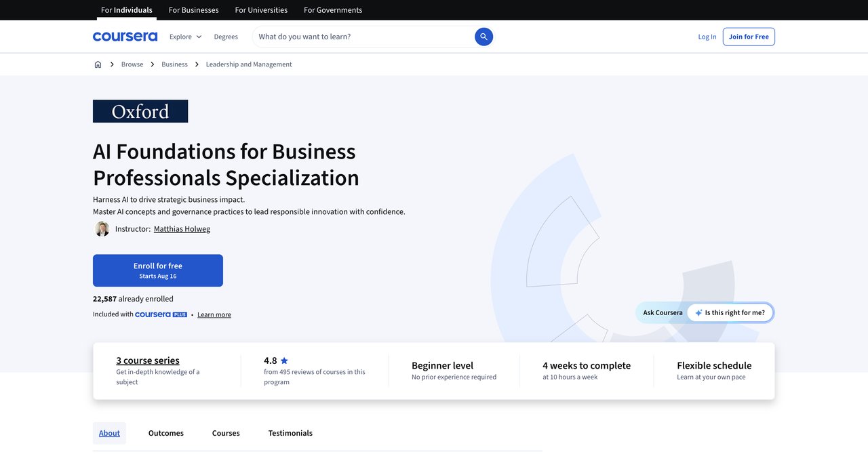Open the Degrees link

[226, 37]
